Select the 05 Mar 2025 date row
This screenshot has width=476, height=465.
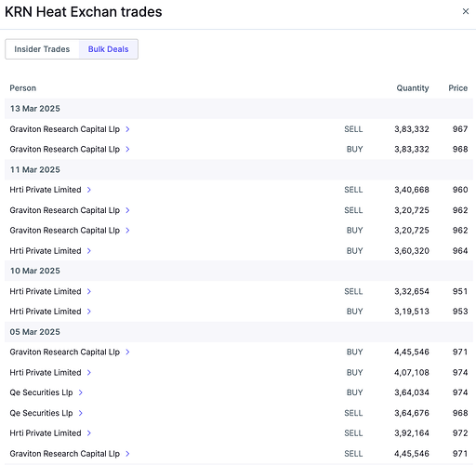point(239,332)
